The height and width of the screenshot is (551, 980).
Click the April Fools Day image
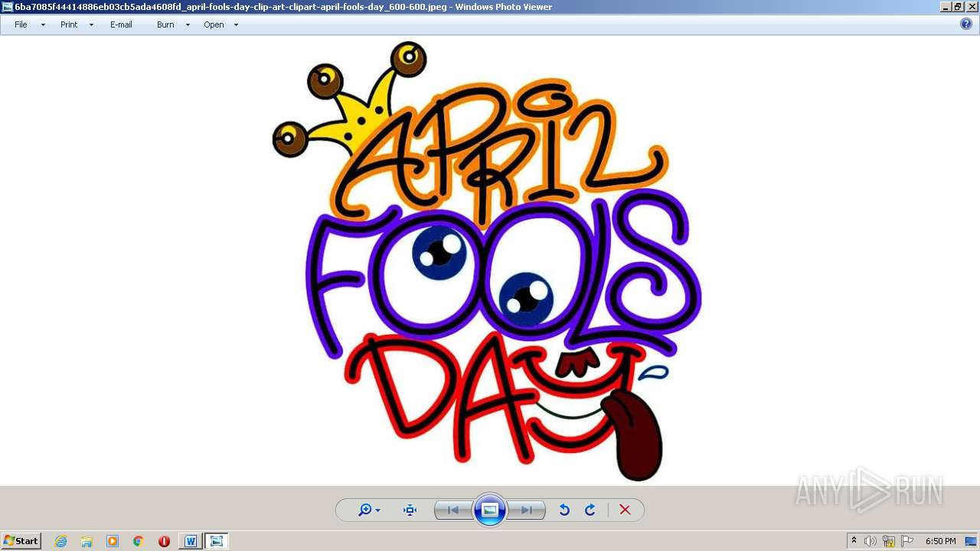[x=487, y=262]
